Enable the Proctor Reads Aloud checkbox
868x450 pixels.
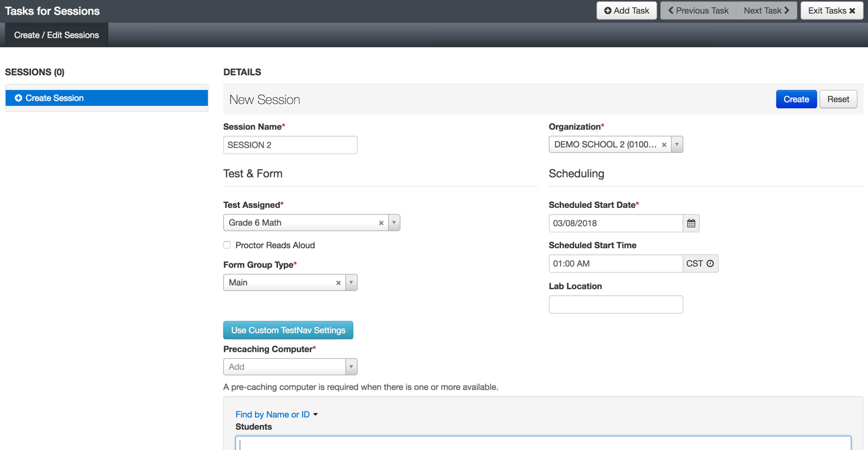(x=227, y=245)
